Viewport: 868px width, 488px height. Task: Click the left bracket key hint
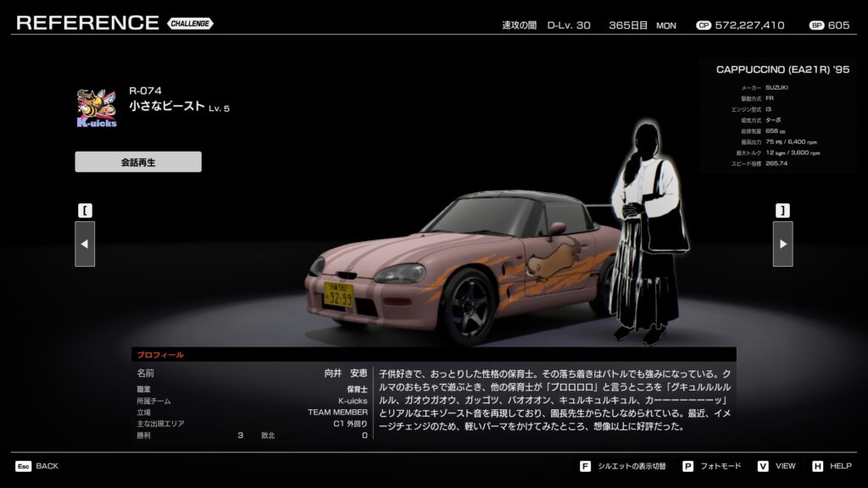[x=85, y=210]
